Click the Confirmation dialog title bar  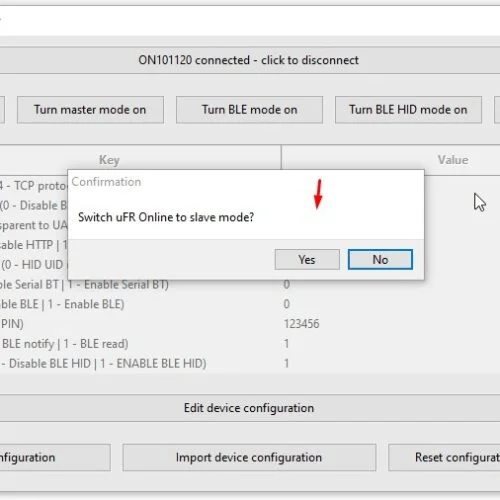tap(246, 182)
